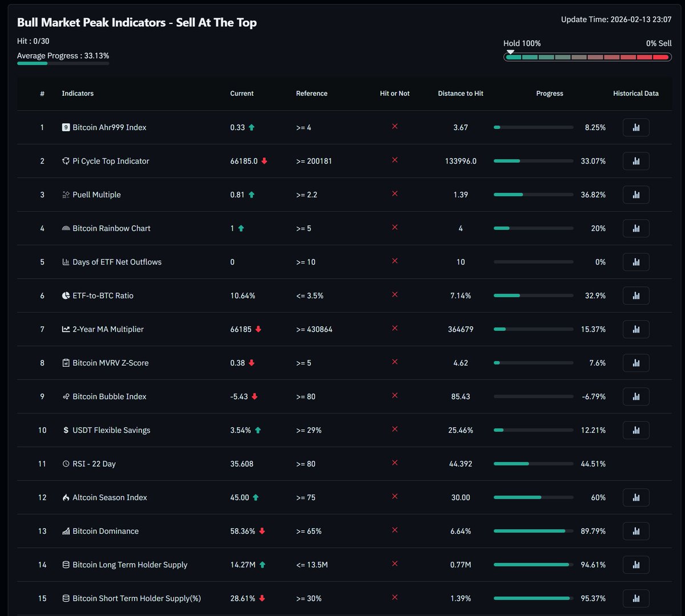Click the Hold/Sell gauge bar
Viewport: 685px width, 616px height.
[587, 57]
